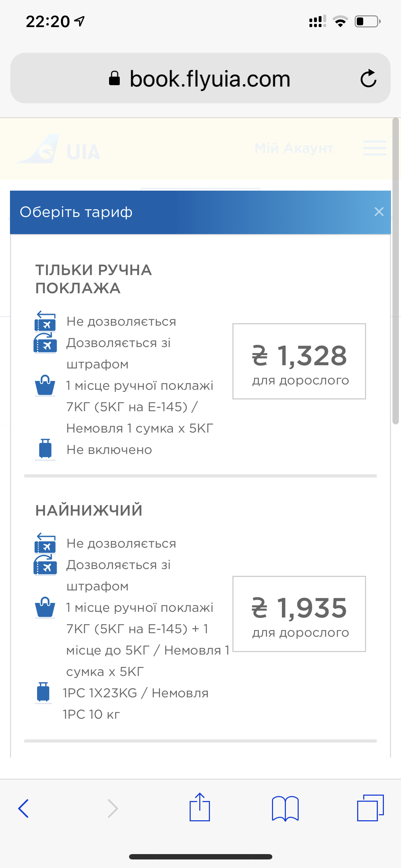The width and height of the screenshot is (401, 868).
Task: Click the hand luggage bag icon in first tariff
Action: click(x=45, y=386)
